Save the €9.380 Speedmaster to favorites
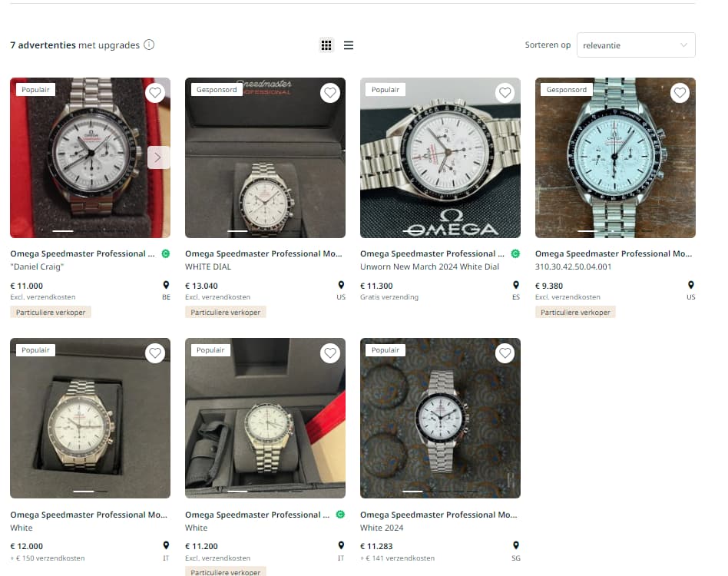Image resolution: width=728 pixels, height=576 pixels. pos(680,93)
